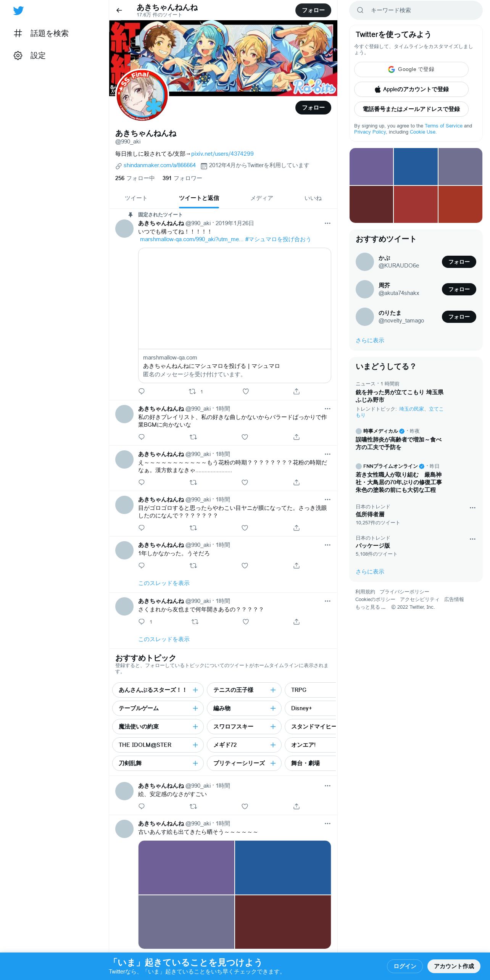Add topic テニスの王子様 with plus
490x980 pixels.
[273, 690]
